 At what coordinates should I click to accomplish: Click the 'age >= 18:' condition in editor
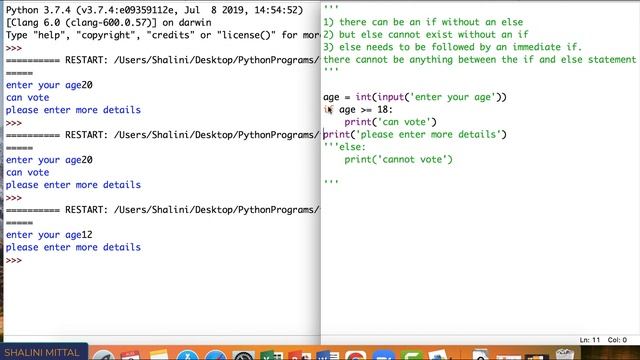coord(366,110)
